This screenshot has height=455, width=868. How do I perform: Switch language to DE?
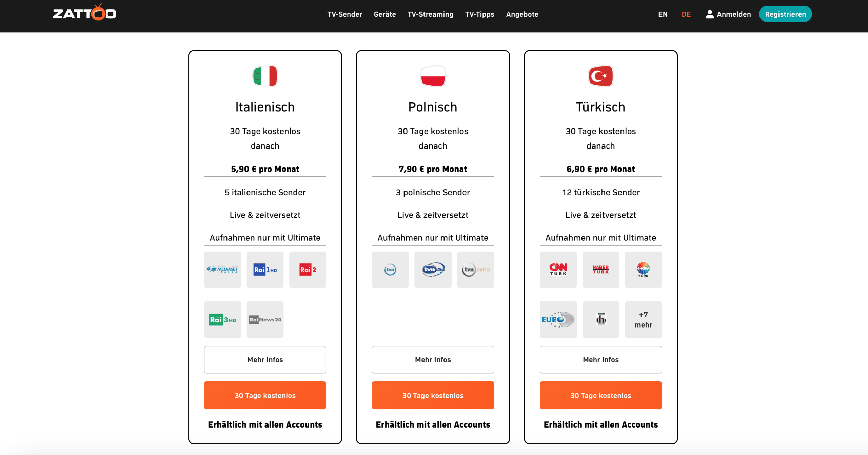click(x=686, y=14)
